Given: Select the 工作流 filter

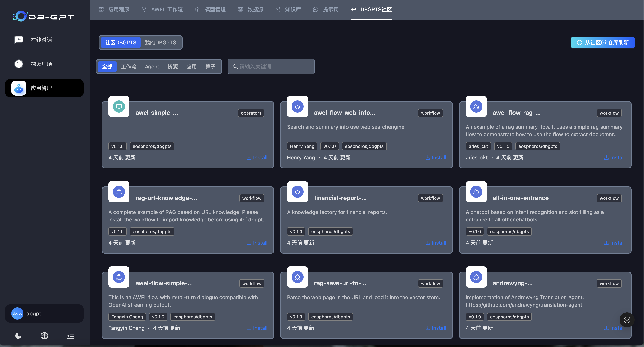Looking at the screenshot, I should [129, 66].
